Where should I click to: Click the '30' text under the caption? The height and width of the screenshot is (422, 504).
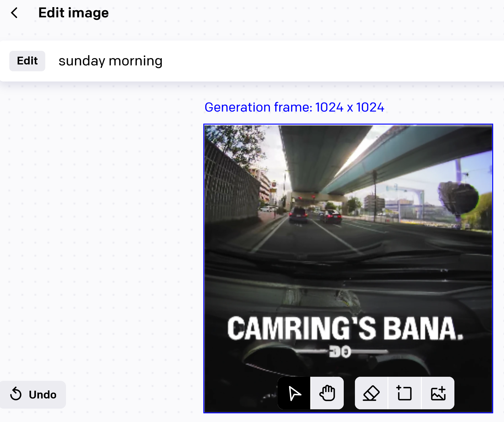[340, 352]
